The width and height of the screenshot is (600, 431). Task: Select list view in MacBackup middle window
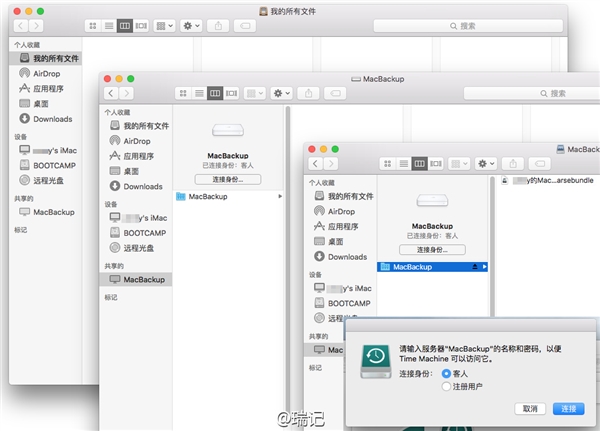coord(199,93)
